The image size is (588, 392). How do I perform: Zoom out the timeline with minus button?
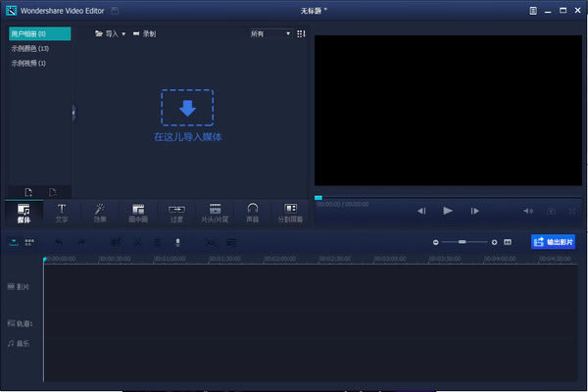point(435,242)
